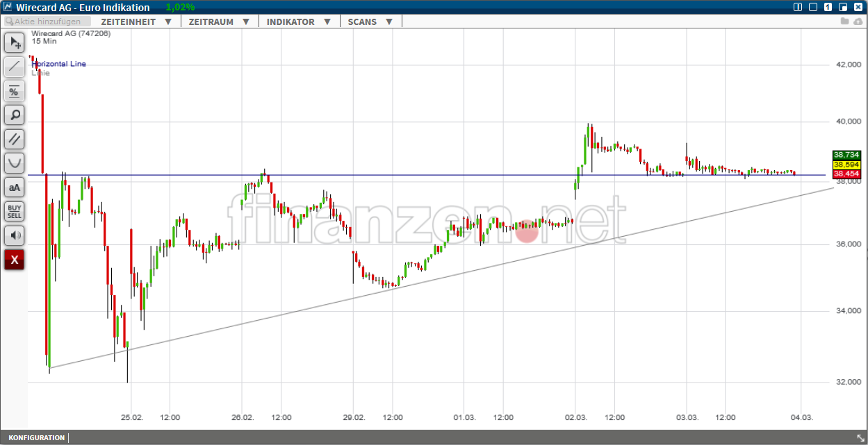Open the INDIKATOR dropdown menu
The width and height of the screenshot is (868, 445).
coord(298,22)
